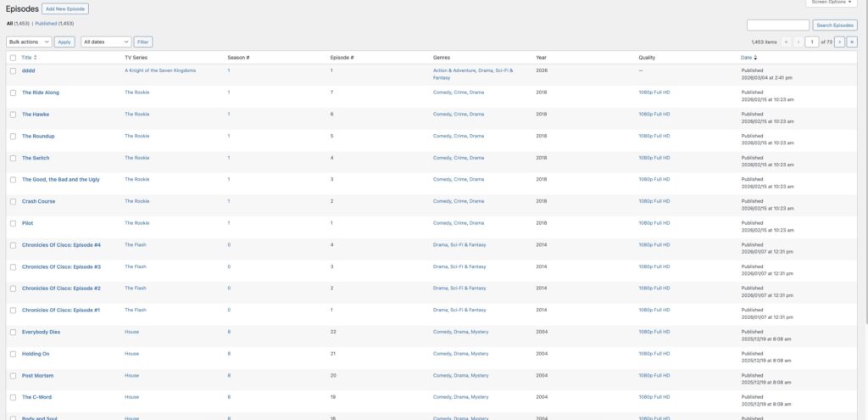Image resolution: width=868 pixels, height=420 pixels.
Task: Click the Filter button
Action: (x=143, y=41)
